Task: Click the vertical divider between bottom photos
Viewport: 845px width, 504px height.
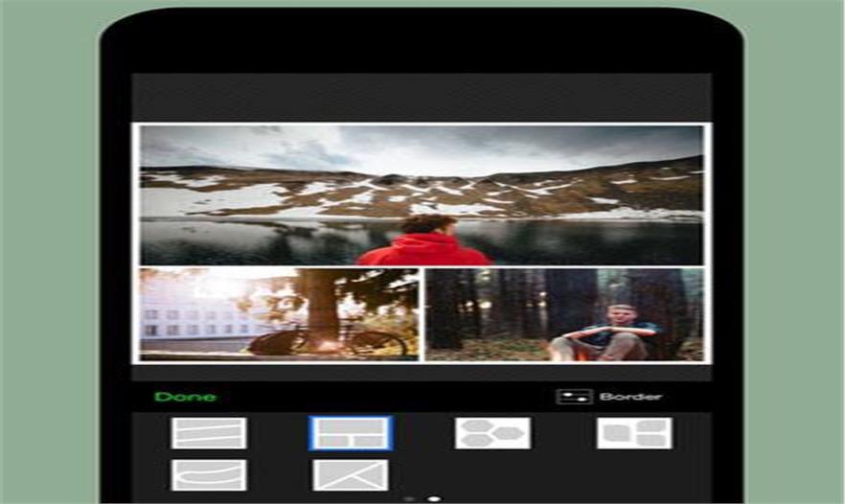Action: [x=422, y=314]
